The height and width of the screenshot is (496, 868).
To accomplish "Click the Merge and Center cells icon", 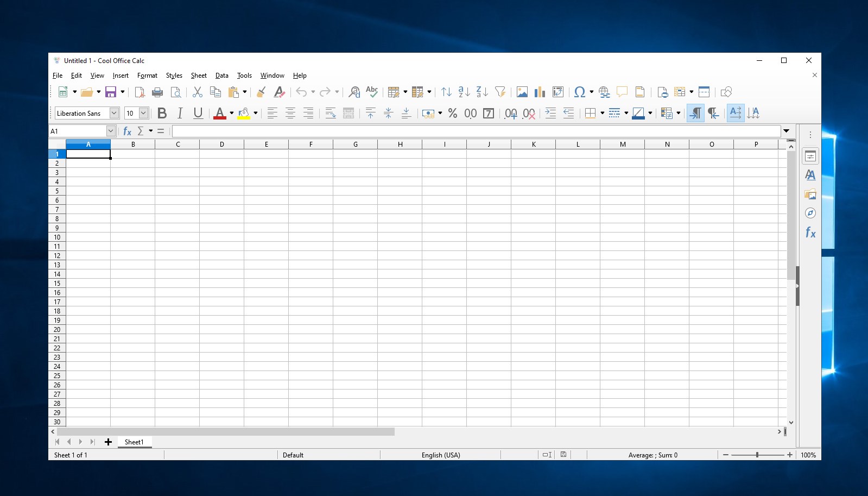I will pos(349,113).
